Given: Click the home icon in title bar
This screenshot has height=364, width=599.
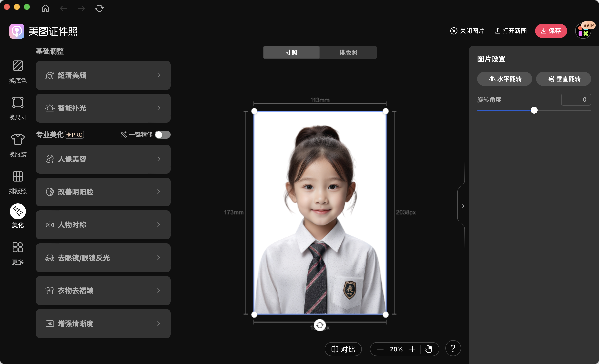Looking at the screenshot, I should pyautogui.click(x=45, y=8).
